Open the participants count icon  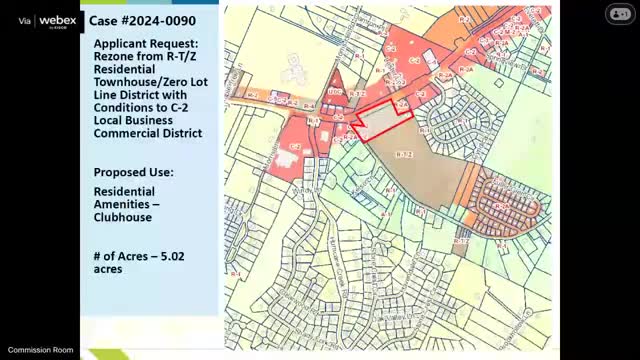pyautogui.click(x=620, y=14)
